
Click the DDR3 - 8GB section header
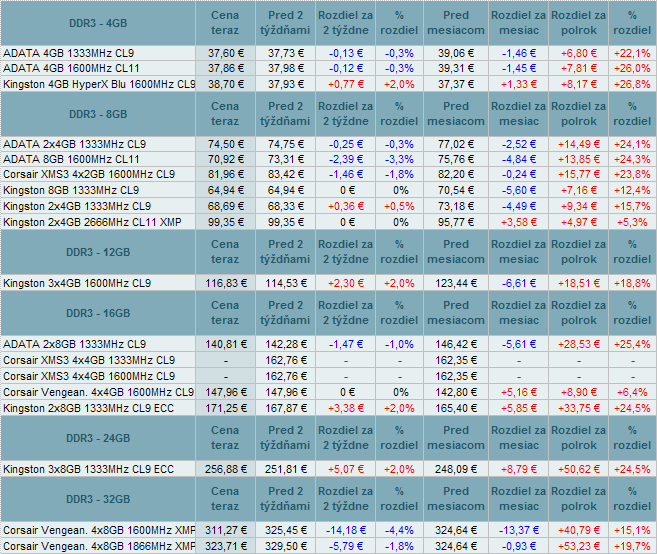pyautogui.click(x=98, y=114)
